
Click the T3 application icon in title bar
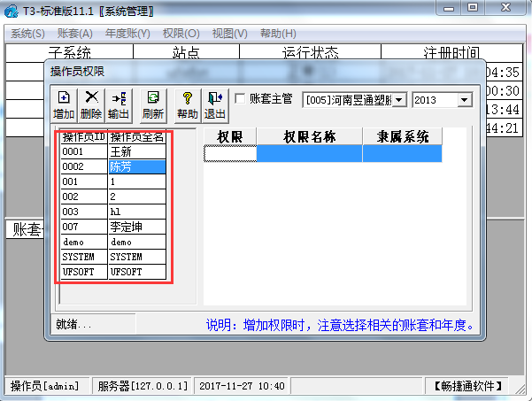coord(12,12)
